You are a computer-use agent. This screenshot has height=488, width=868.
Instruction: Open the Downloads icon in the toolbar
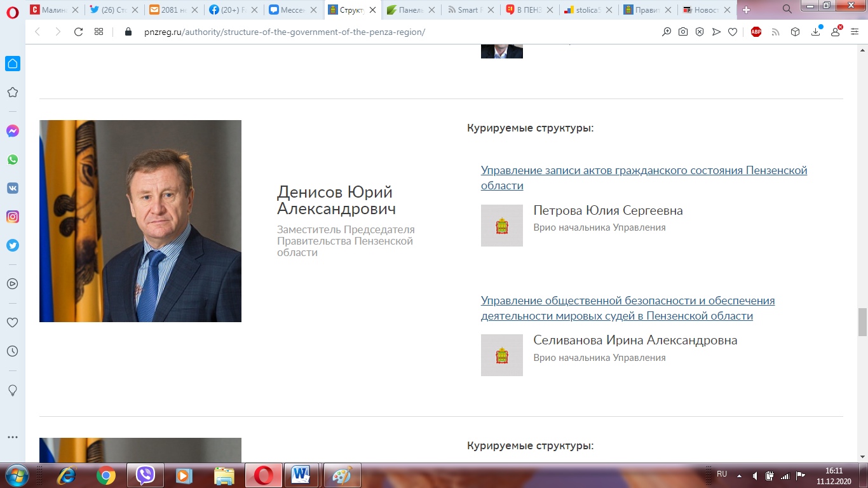816,32
